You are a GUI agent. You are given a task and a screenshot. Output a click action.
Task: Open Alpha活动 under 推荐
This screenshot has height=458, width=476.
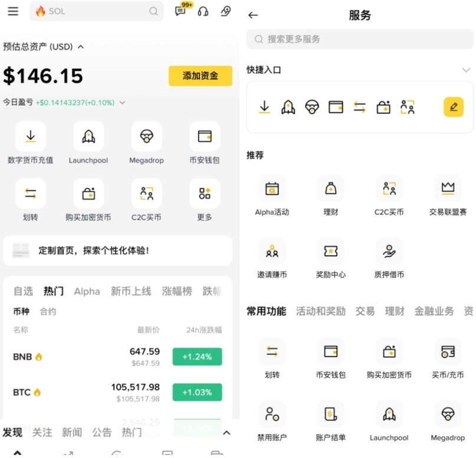(272, 189)
